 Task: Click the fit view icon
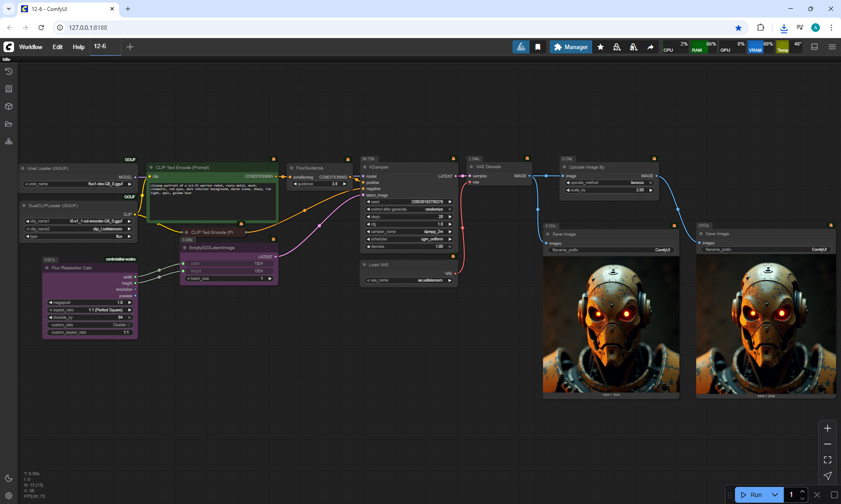tap(827, 460)
